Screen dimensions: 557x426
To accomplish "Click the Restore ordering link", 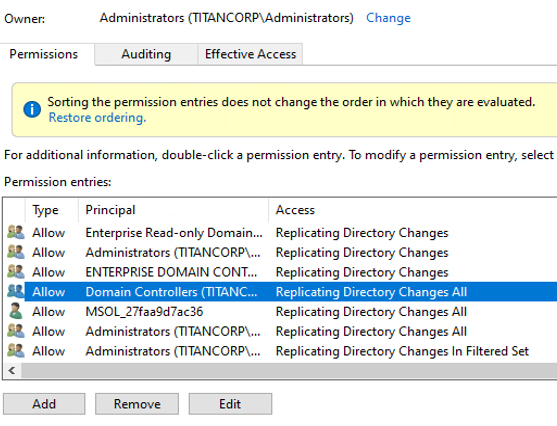I will coord(97,117).
